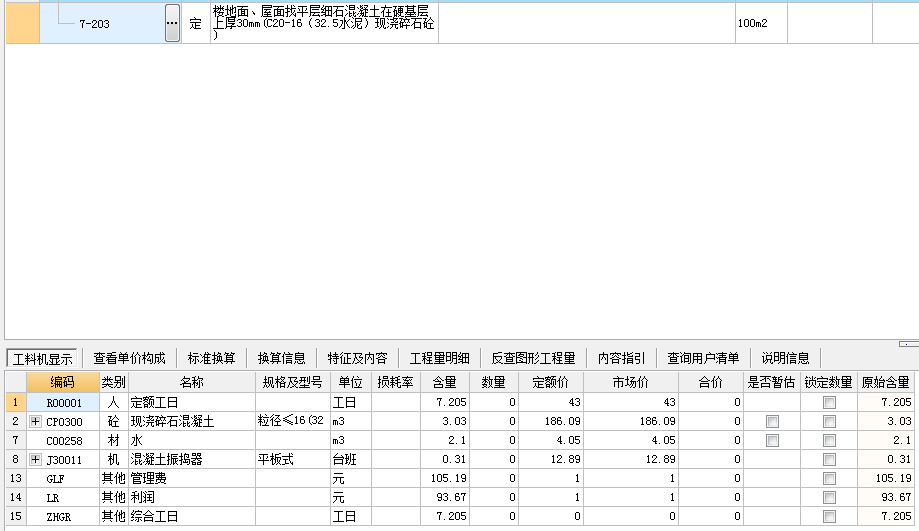This screenshot has width=919, height=531.
Task: Select the 综合工日 name cell
Action: pos(192,516)
